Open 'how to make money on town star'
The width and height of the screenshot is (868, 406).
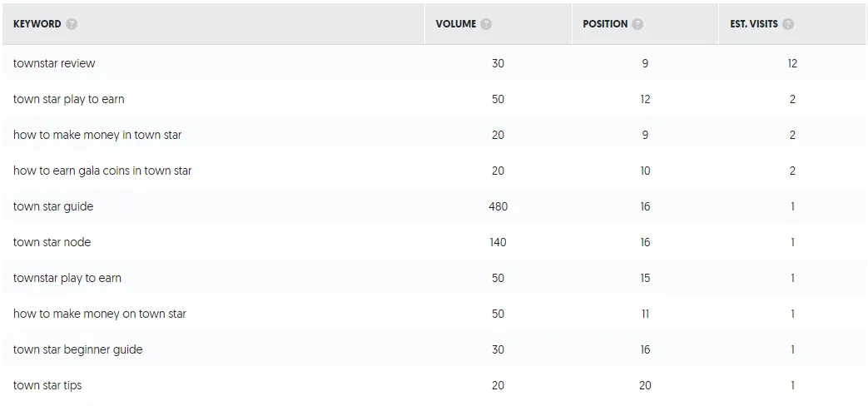pyautogui.click(x=100, y=314)
